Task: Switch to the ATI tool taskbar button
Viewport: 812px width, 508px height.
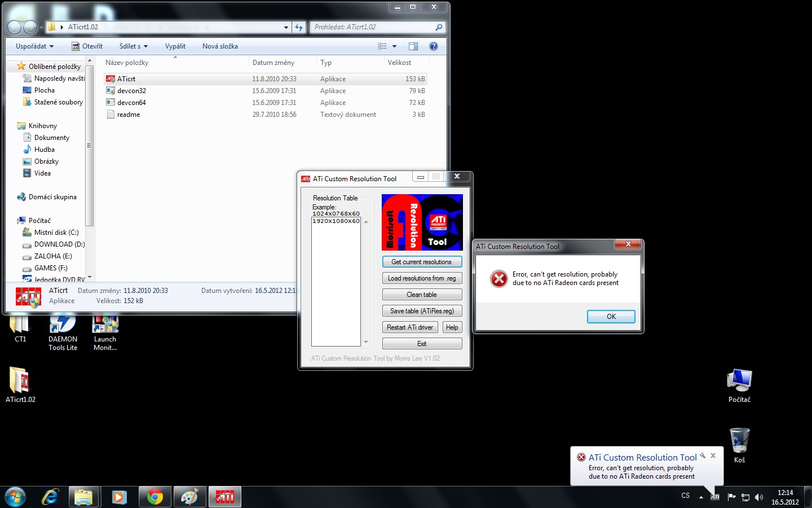Action: point(224,497)
